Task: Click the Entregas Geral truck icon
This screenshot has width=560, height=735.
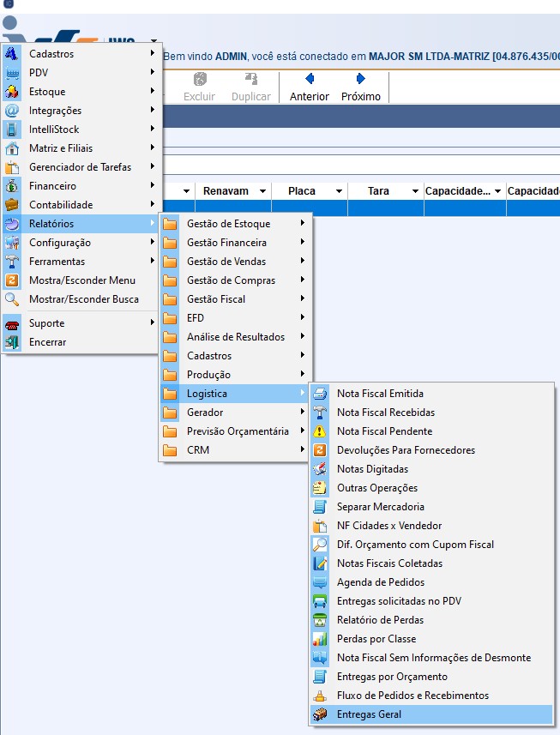Action: click(x=320, y=714)
